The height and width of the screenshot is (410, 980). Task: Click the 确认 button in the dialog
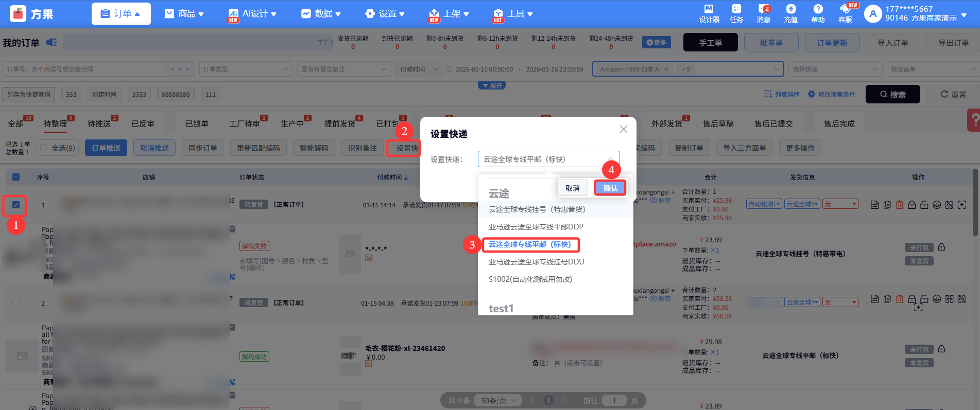(610, 188)
